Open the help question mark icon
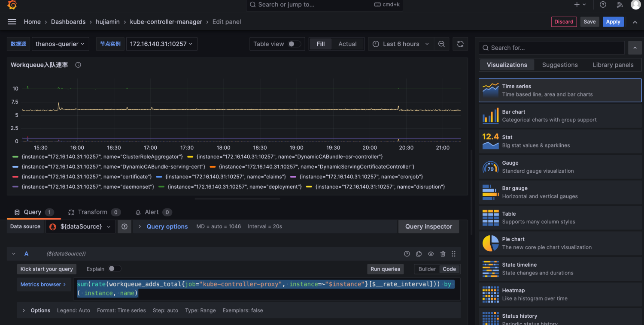Image resolution: width=644 pixels, height=325 pixels. pos(603,5)
